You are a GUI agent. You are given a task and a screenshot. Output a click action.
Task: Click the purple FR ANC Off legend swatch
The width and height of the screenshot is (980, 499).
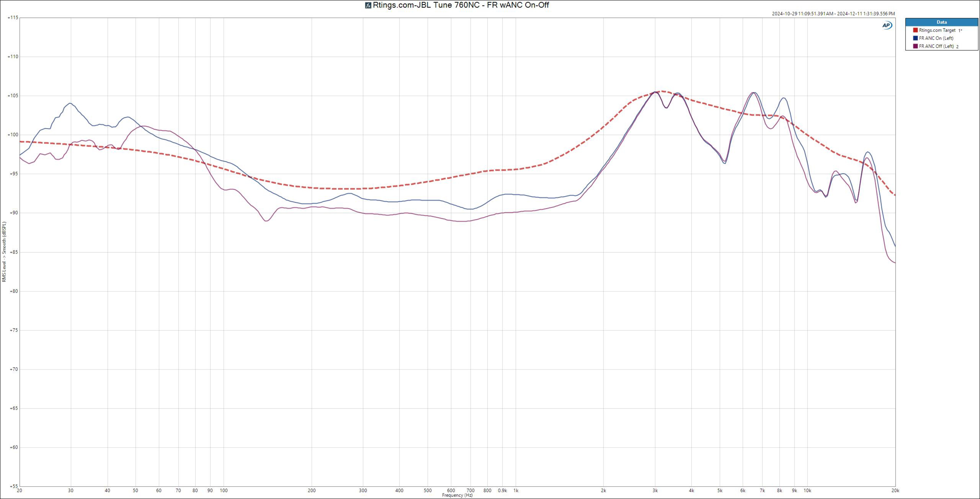click(915, 46)
